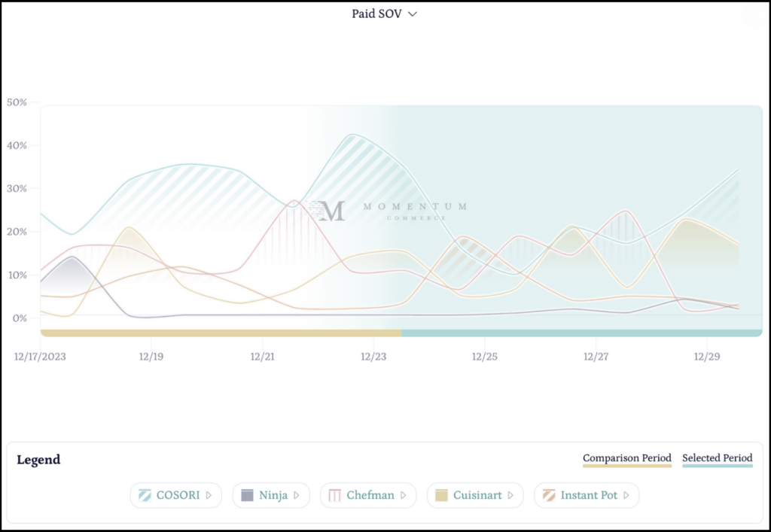Click the teal selected period bar under chart
The image size is (771, 532).
[581, 333]
